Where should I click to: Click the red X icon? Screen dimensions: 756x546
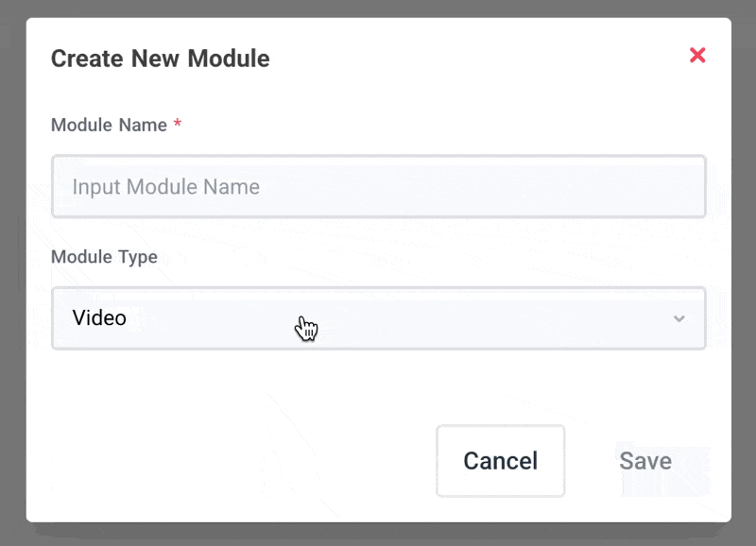697,56
